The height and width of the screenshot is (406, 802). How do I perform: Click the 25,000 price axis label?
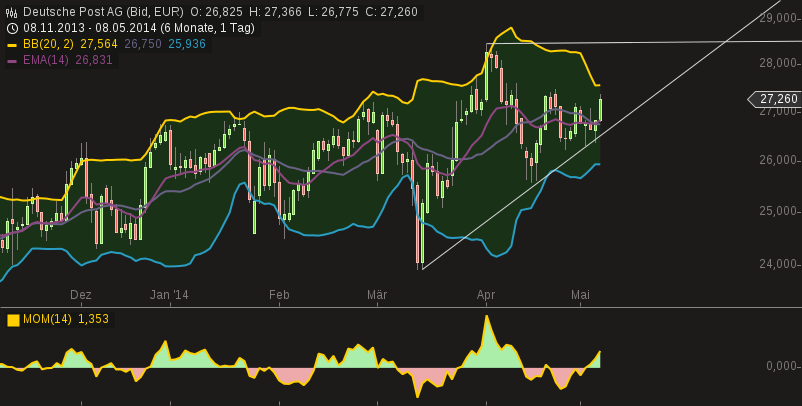click(x=778, y=211)
